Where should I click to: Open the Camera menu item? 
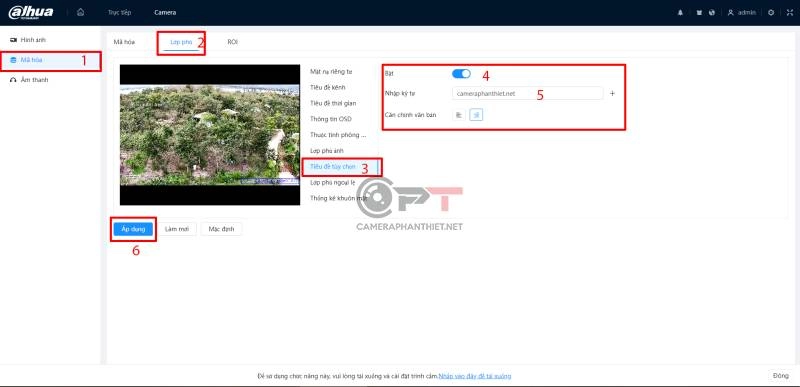(x=165, y=13)
